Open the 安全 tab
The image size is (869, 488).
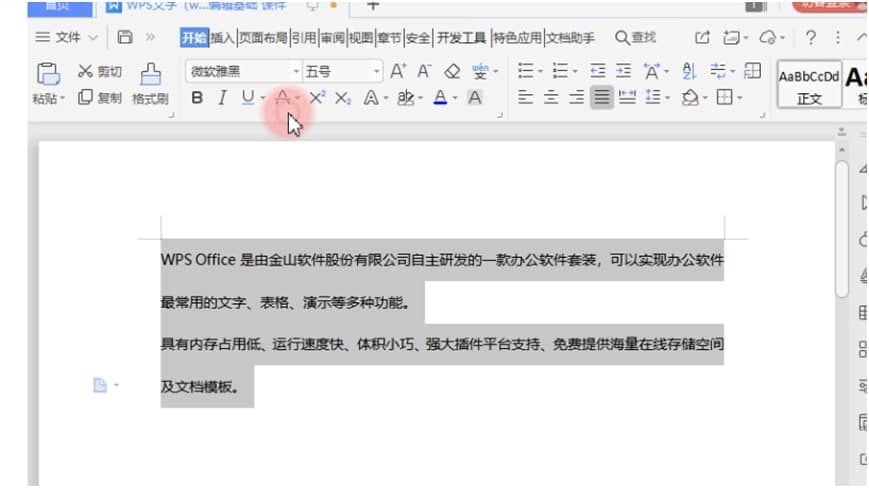[418, 38]
